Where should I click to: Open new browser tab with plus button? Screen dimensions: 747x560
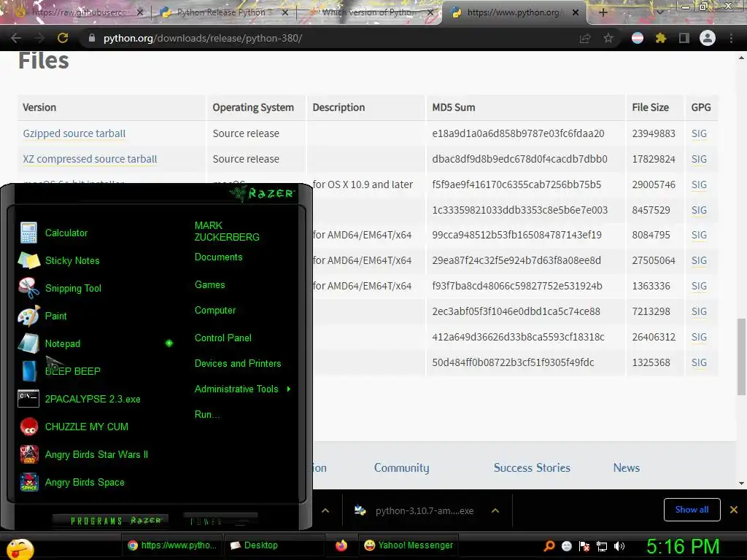point(603,12)
